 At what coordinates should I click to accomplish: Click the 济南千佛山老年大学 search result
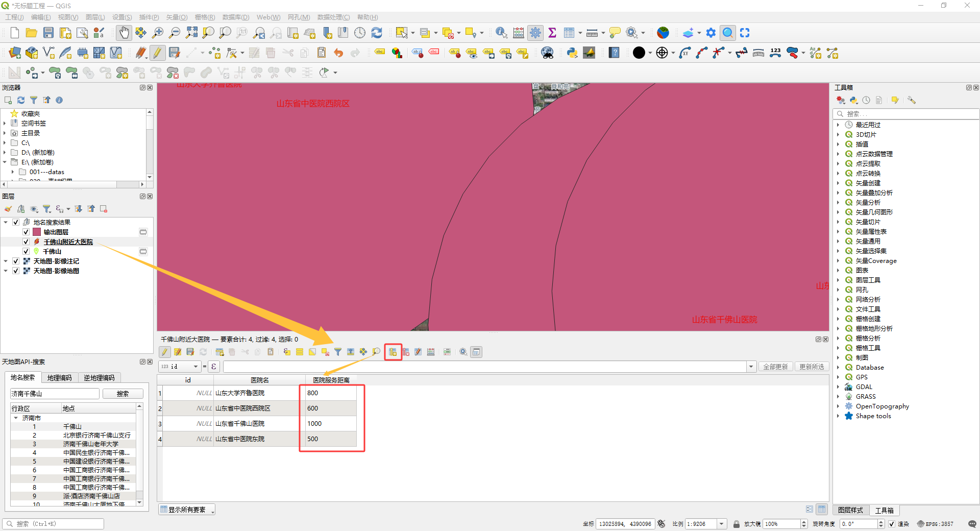91,444
